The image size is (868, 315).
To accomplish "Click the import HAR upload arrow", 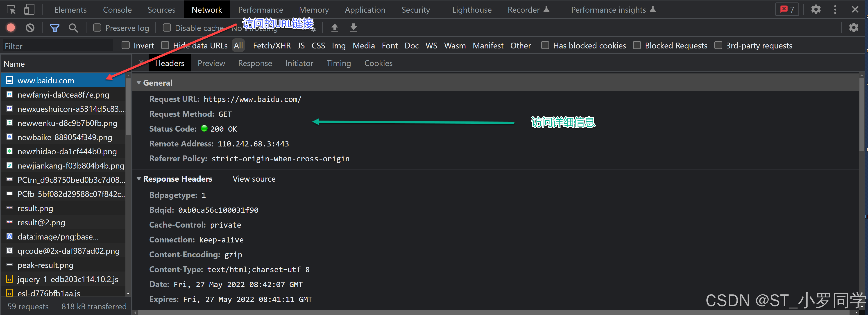I will click(335, 28).
